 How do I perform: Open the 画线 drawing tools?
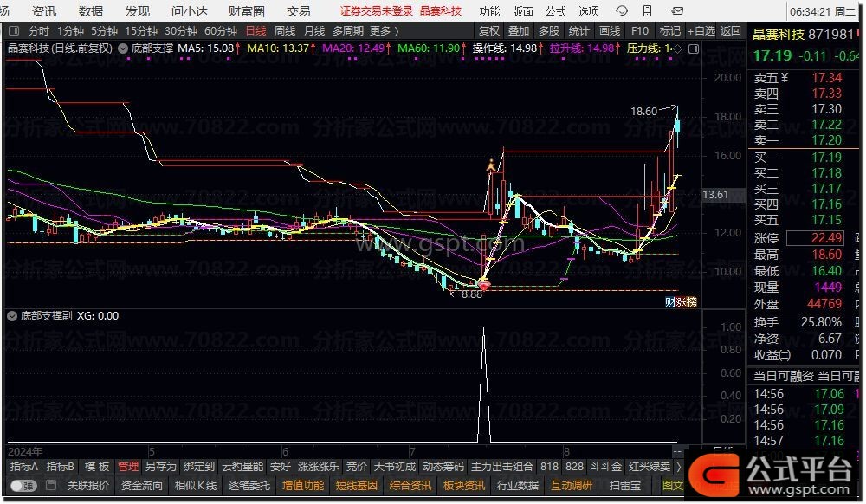610,31
